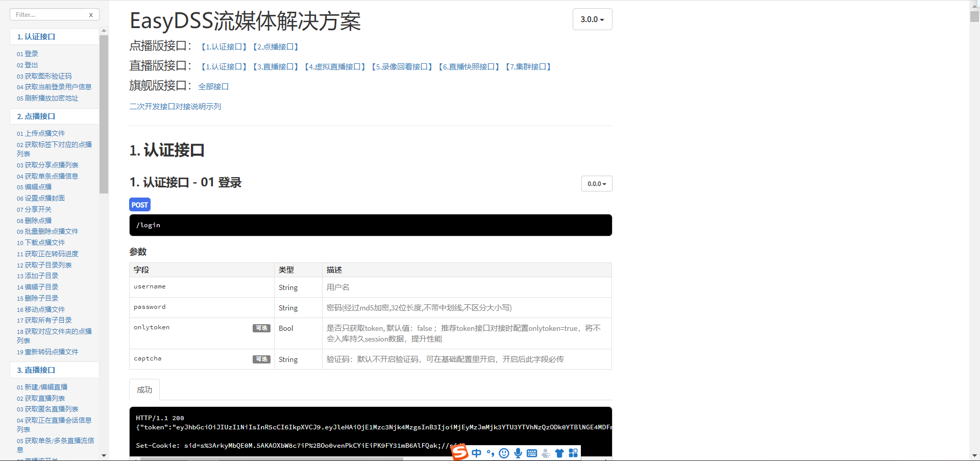This screenshot has height=461, width=980.
Task: Click the 【6.直播快照接口】 link
Action: click(x=469, y=67)
